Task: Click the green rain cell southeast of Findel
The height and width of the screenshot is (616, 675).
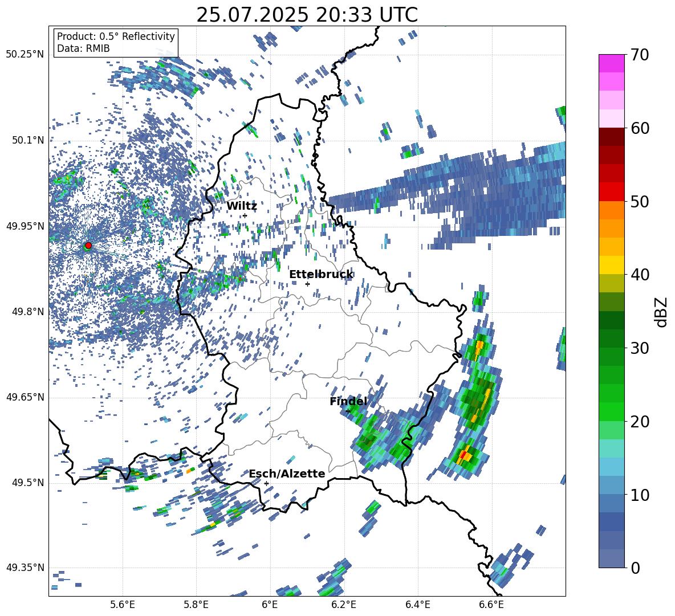Action: point(367,440)
